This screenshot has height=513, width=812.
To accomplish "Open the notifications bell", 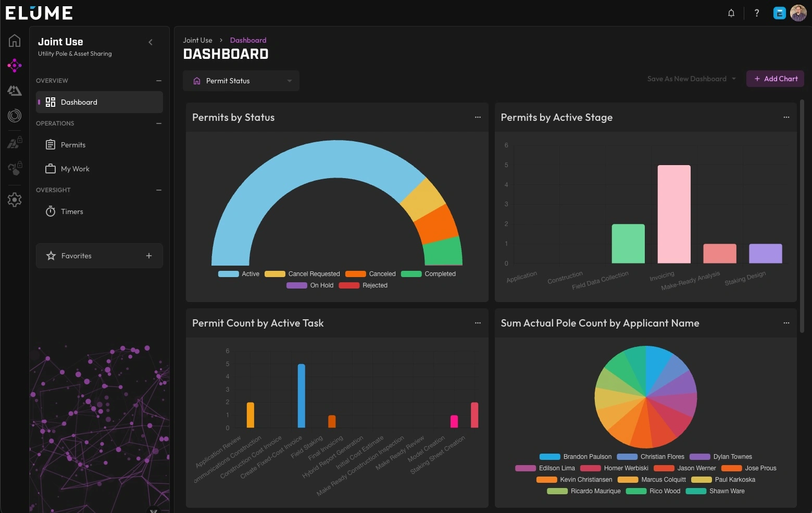I will point(731,13).
